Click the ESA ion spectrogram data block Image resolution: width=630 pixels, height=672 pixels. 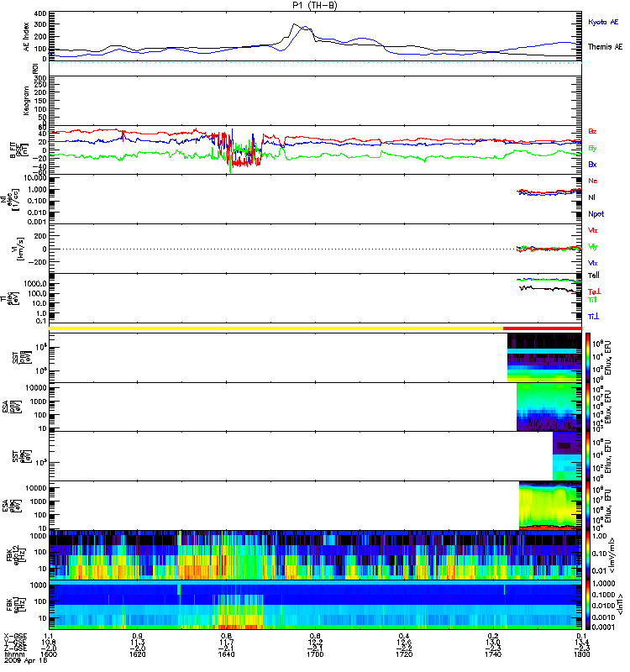point(549,407)
